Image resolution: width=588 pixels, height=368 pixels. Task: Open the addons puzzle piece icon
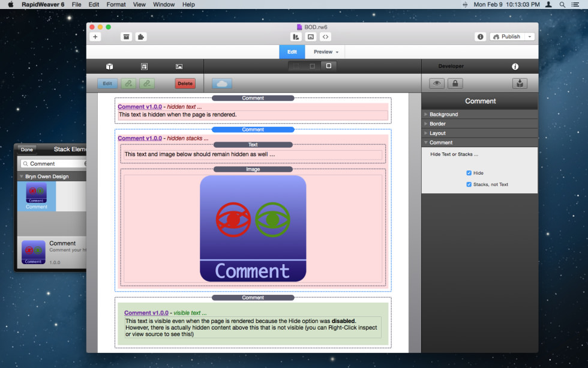click(x=141, y=37)
